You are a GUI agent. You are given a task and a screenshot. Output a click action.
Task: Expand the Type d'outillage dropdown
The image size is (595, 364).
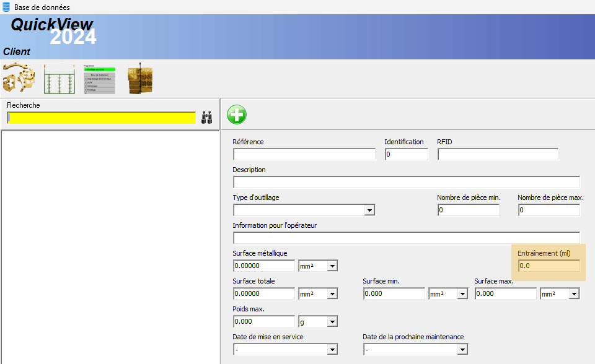369,210
